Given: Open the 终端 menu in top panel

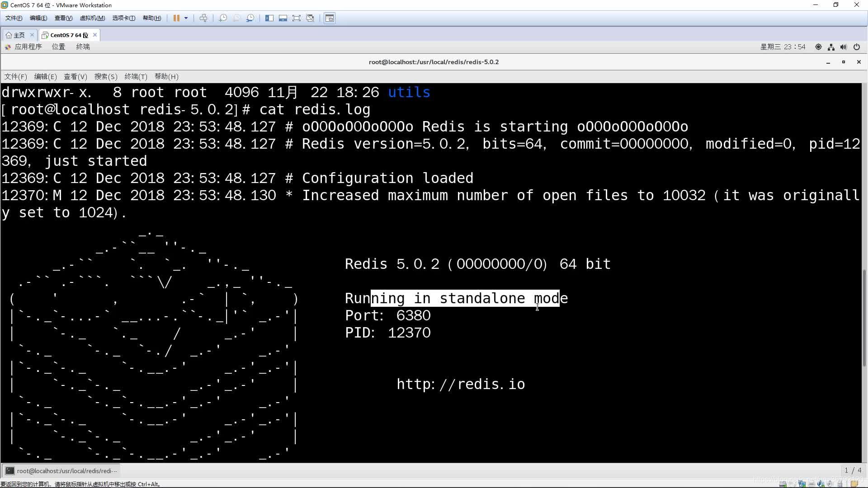Looking at the screenshot, I should click(83, 47).
